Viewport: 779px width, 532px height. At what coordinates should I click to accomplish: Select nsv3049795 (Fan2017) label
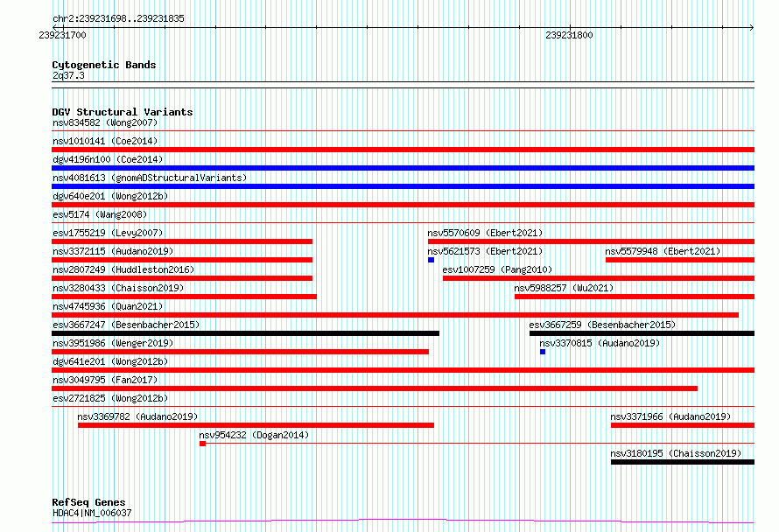tap(105, 380)
